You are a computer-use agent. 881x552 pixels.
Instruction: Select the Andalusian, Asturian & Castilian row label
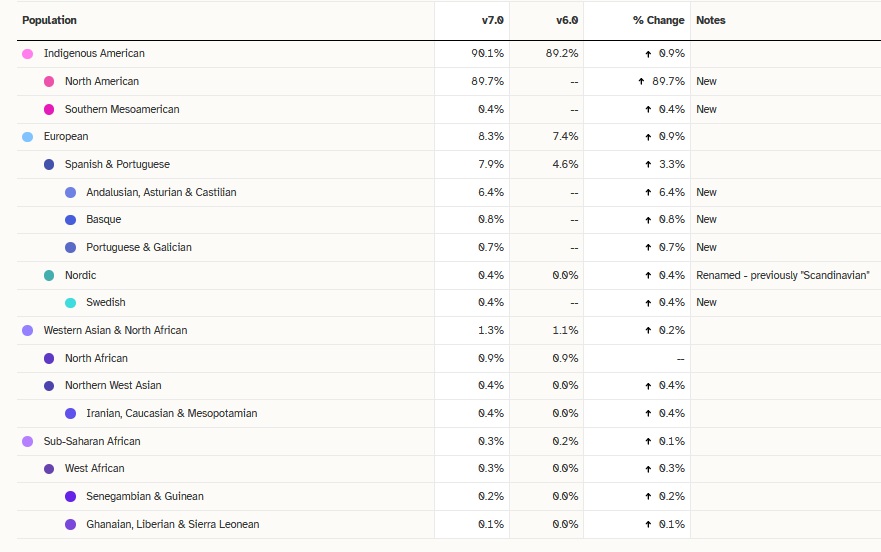click(x=161, y=192)
